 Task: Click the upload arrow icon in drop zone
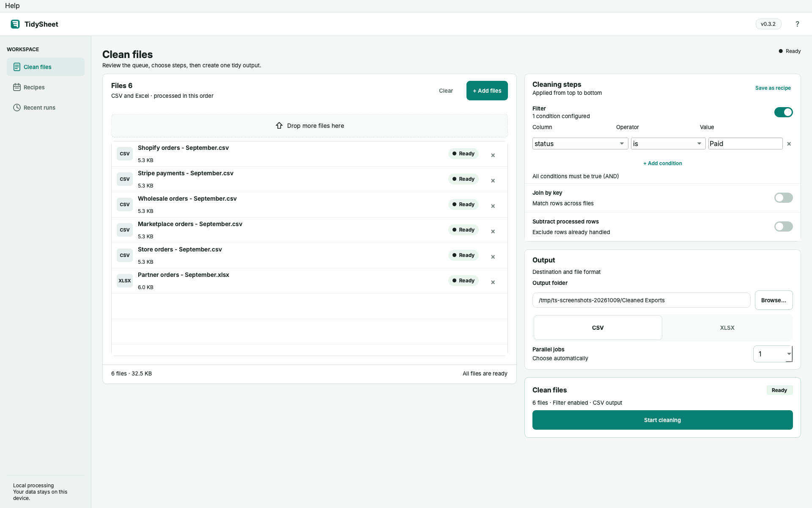279,126
